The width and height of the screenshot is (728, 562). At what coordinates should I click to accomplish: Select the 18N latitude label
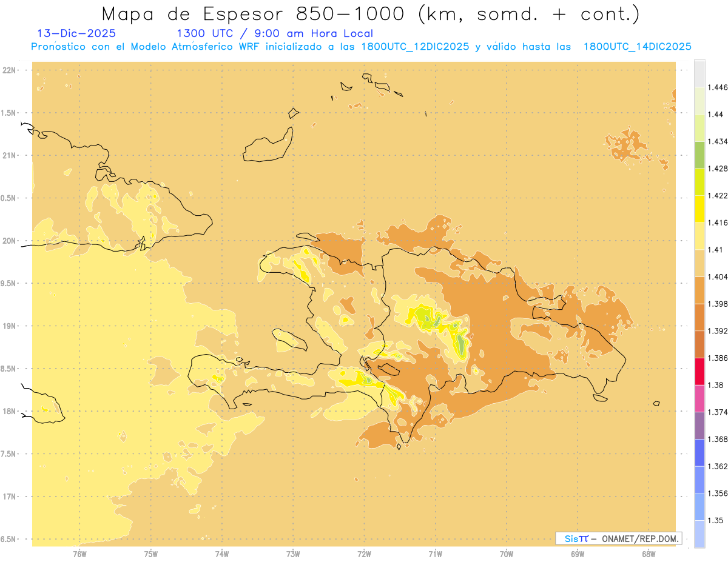tap(8, 411)
